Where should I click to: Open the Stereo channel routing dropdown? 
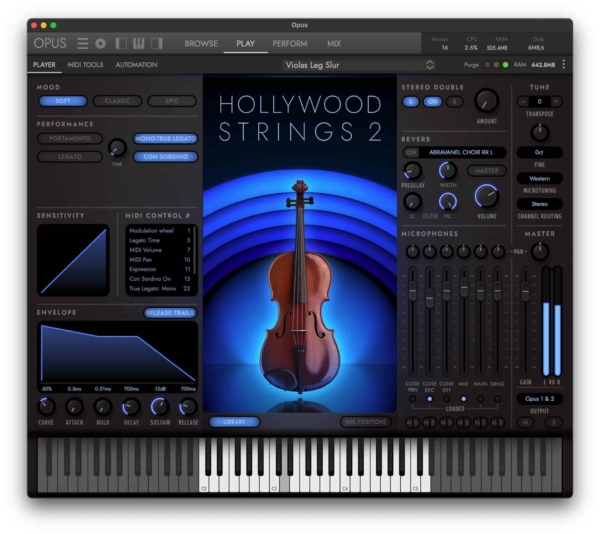point(540,204)
